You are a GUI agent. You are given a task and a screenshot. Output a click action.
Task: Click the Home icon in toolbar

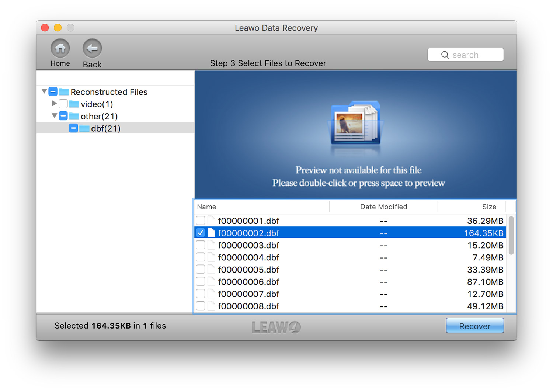pos(60,48)
